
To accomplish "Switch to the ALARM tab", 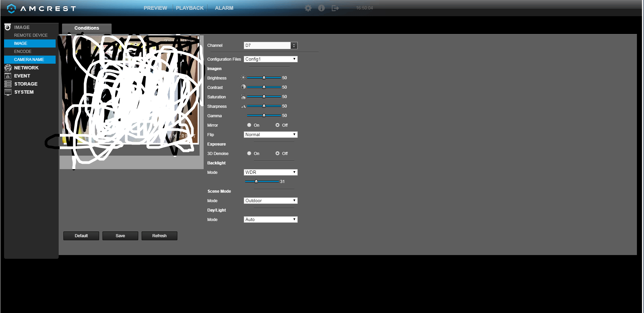I will (224, 8).
